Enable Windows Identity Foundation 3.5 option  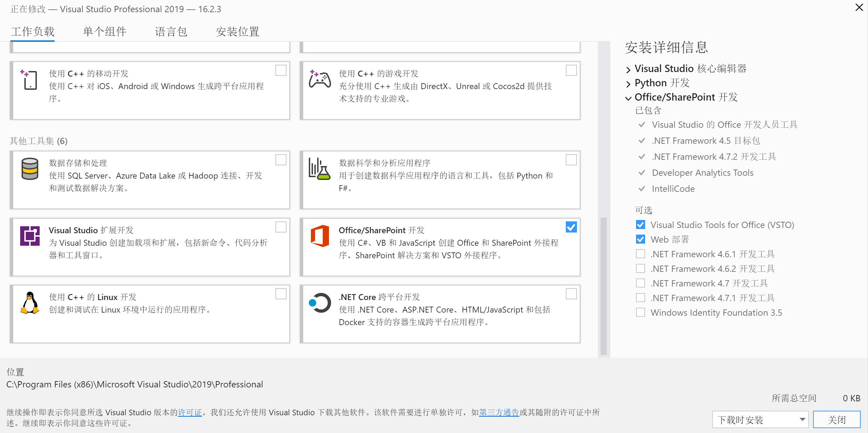640,313
